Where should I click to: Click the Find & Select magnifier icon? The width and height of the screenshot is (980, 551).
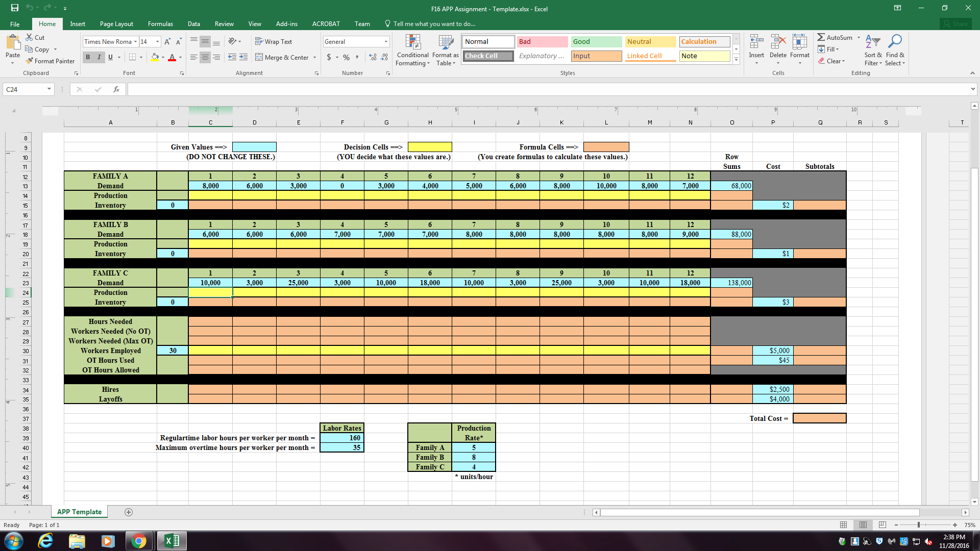coord(895,42)
